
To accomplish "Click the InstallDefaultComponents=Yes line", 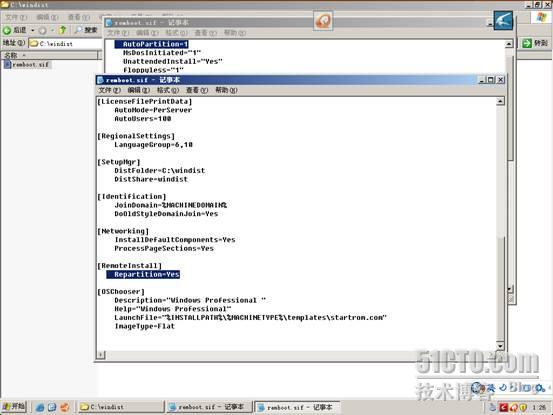I will 175,240.
